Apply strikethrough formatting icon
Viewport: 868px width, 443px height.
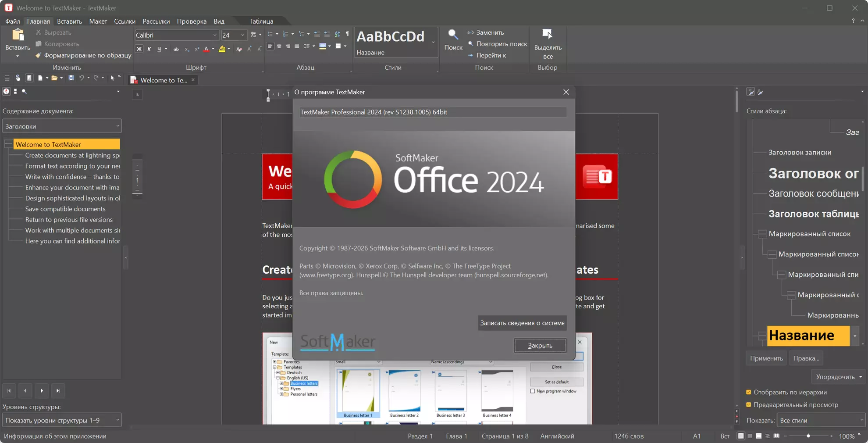coord(176,49)
